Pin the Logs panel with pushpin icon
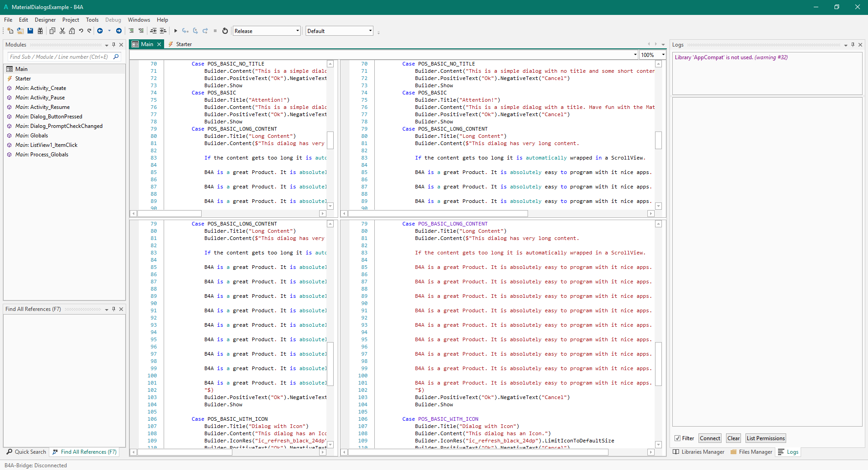The height and width of the screenshot is (470, 868). (853, 45)
